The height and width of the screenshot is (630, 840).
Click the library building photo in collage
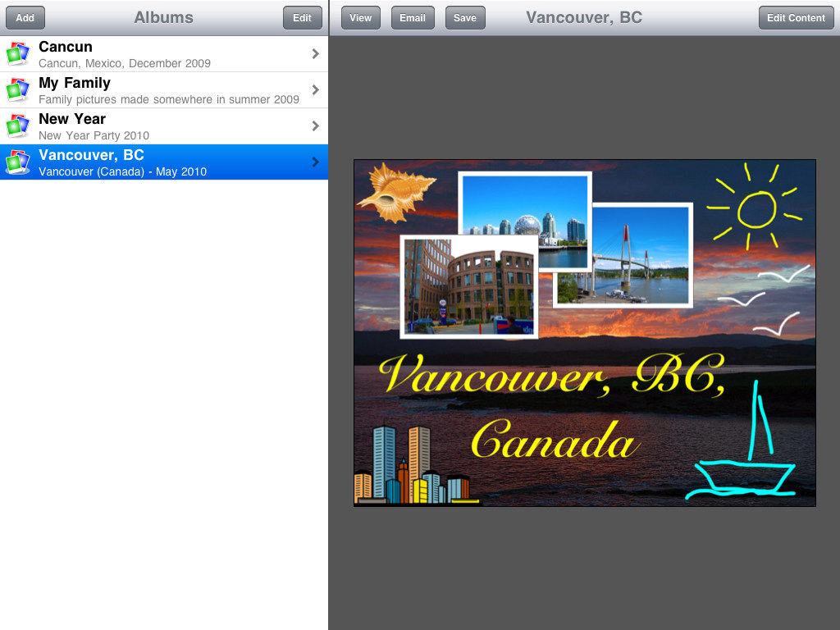[469, 286]
